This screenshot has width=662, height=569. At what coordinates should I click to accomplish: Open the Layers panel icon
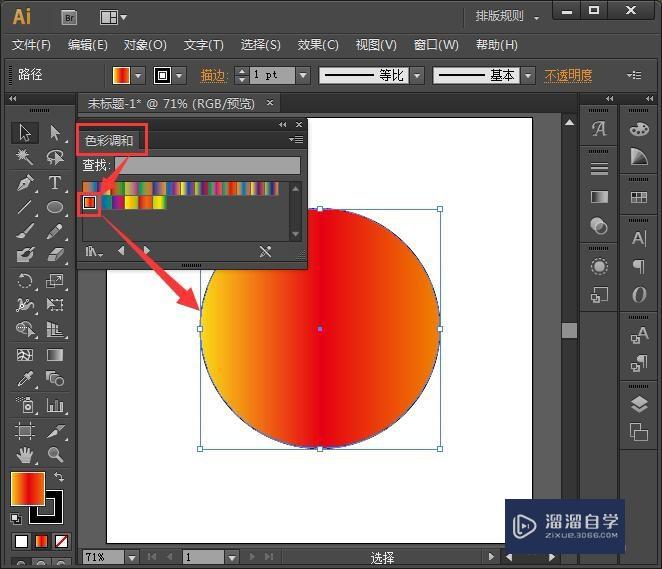point(638,405)
